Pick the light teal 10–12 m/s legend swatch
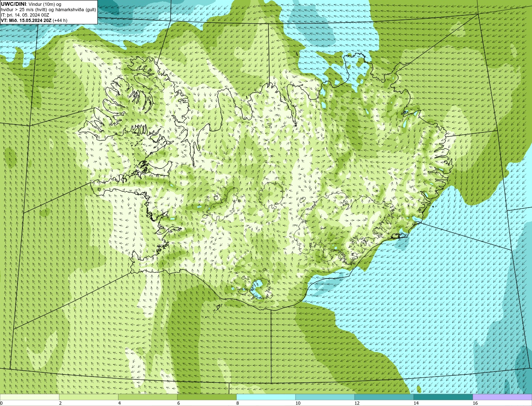This screenshot has width=532, height=406. click(x=325, y=397)
